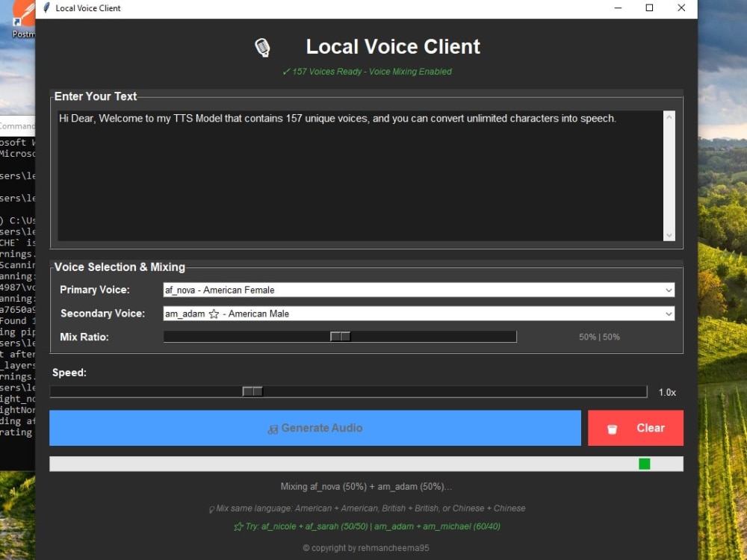Click the 'Voice Selection & Mixing' section label
This screenshot has height=560, width=747.
[x=120, y=267]
